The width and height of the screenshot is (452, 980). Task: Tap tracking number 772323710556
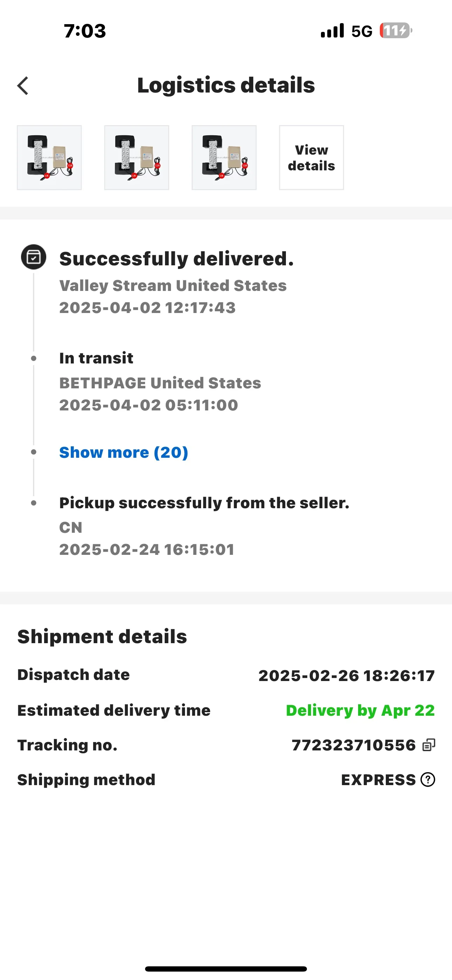(354, 745)
